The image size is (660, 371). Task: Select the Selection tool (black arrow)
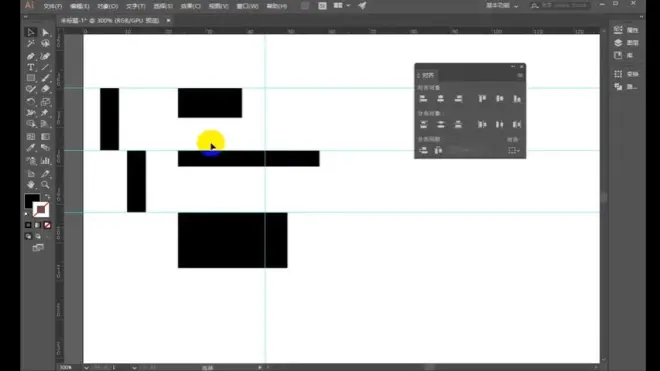31,33
